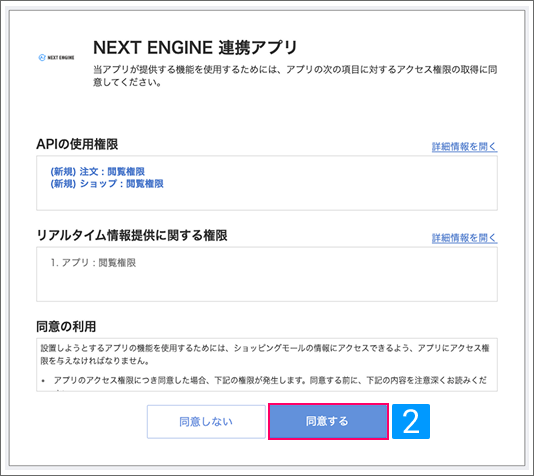
Task: Click the リアルタイム情報提供に関する権限 heading
Action: pos(132,235)
